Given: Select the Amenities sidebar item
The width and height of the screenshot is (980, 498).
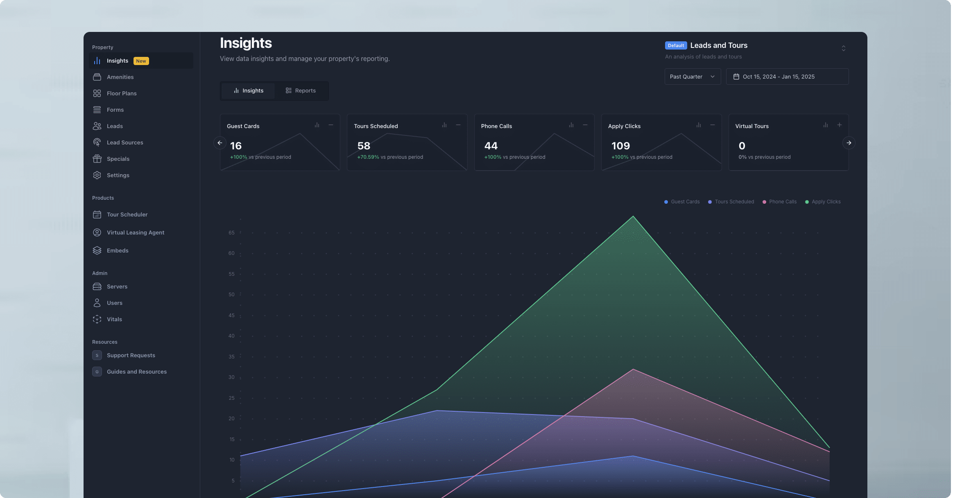Looking at the screenshot, I should click(x=120, y=77).
